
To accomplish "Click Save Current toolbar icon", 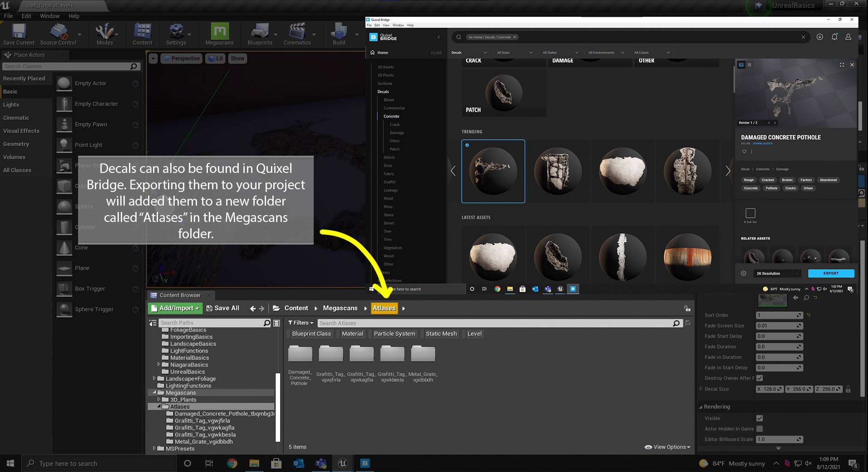I will point(19,34).
